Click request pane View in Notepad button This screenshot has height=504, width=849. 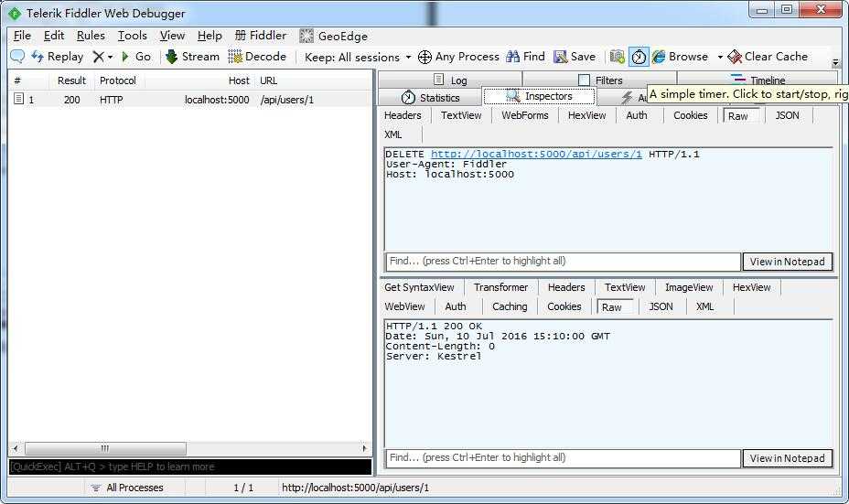tap(788, 262)
